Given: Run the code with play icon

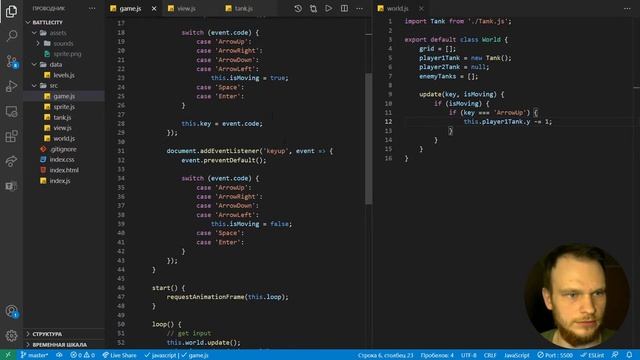Looking at the screenshot, I should (329, 8).
